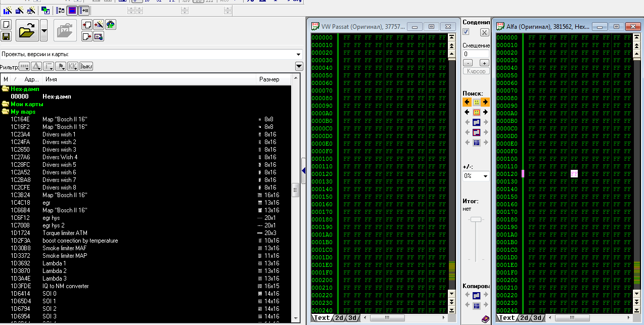Switch to 3d tab in Alfa window
This screenshot has width=644, height=325.
(x=537, y=318)
